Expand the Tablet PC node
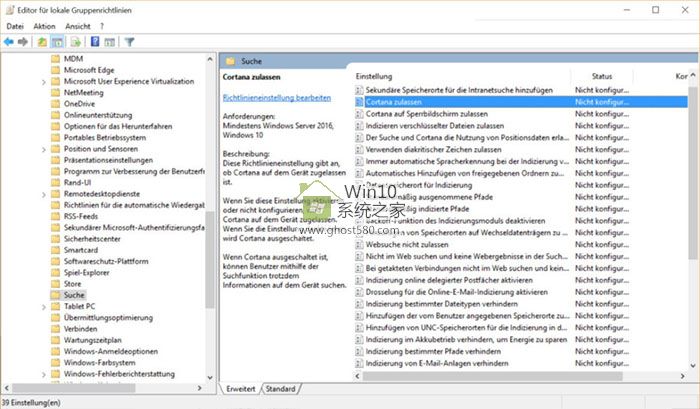This screenshot has width=700, height=409. (44, 307)
